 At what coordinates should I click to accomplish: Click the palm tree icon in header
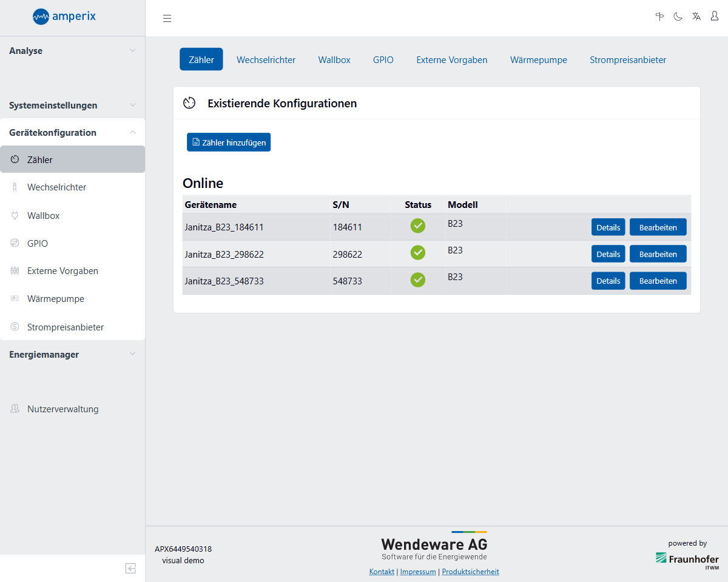(x=659, y=17)
